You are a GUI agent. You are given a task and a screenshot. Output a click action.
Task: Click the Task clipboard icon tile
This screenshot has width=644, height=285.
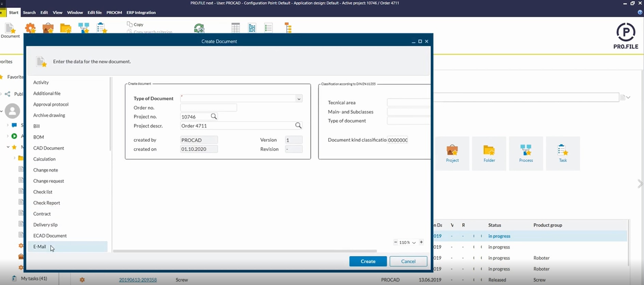[x=563, y=153]
